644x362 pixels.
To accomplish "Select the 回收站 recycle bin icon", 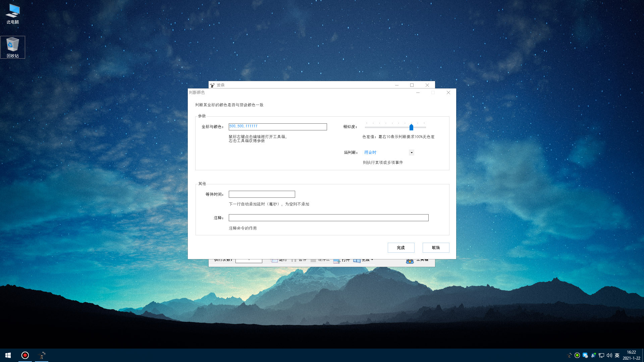I will tap(13, 47).
